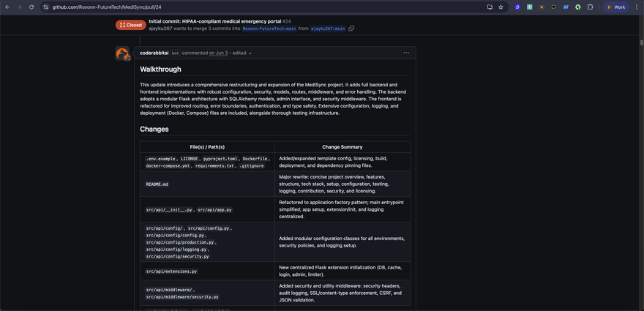The height and width of the screenshot is (311, 644).
Task: Open the Work profile menu
Action: [x=615, y=7]
